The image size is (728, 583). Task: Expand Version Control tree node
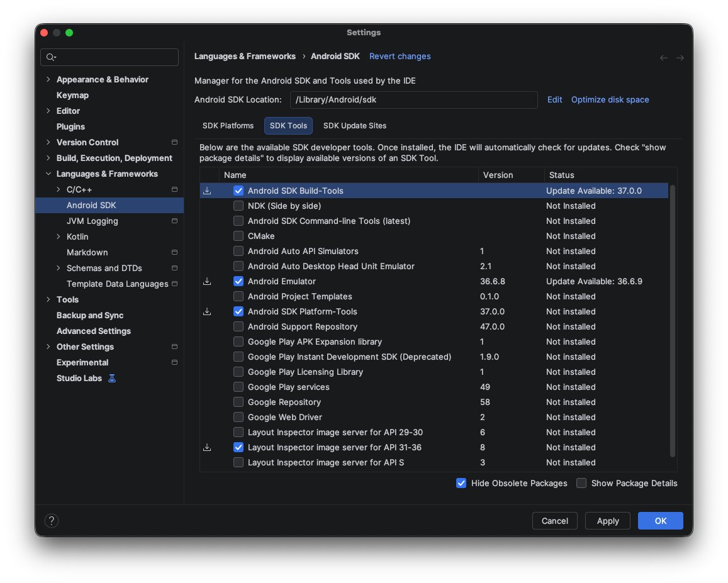pyautogui.click(x=48, y=142)
